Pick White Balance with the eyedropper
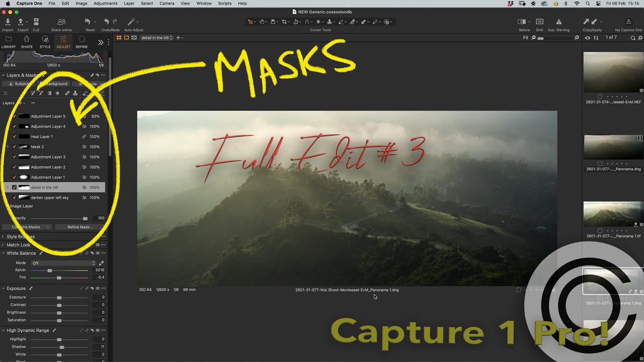The height and width of the screenshot is (362, 644). click(101, 263)
